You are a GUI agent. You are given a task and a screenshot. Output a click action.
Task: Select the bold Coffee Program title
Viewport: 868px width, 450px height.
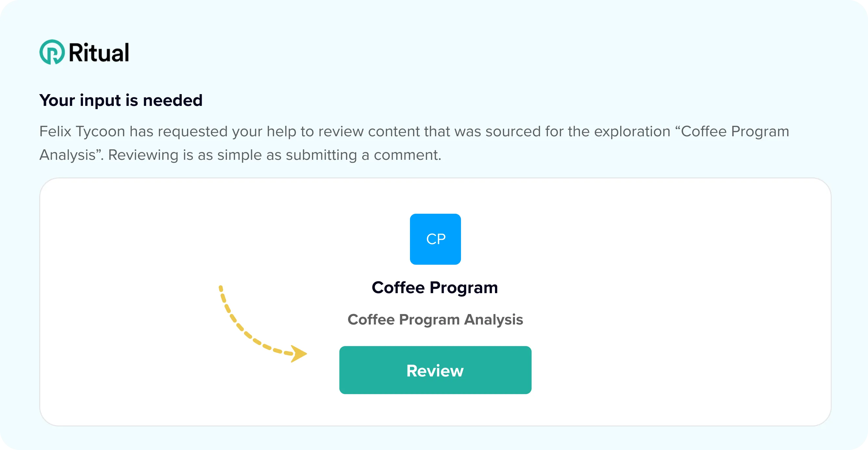435,288
